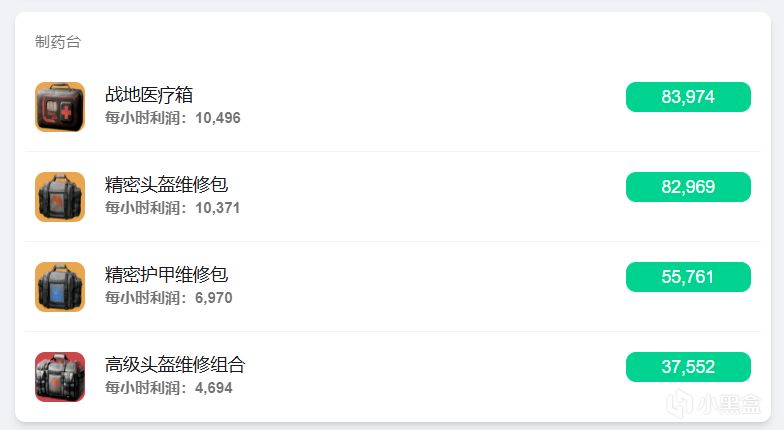The height and width of the screenshot is (430, 784).
Task: Click the hourly profit 4,694 text
Action: pyautogui.click(x=214, y=388)
